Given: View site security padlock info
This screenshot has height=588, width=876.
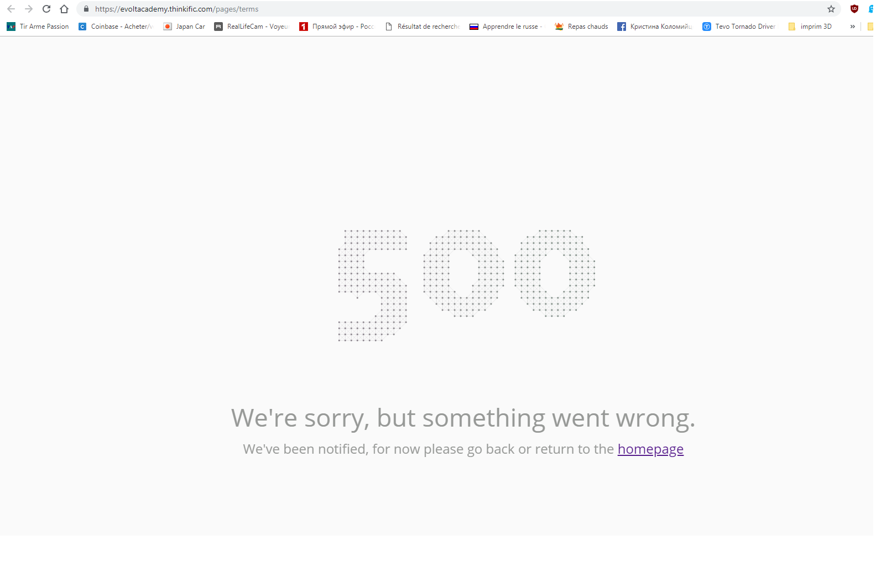Looking at the screenshot, I should click(x=86, y=9).
